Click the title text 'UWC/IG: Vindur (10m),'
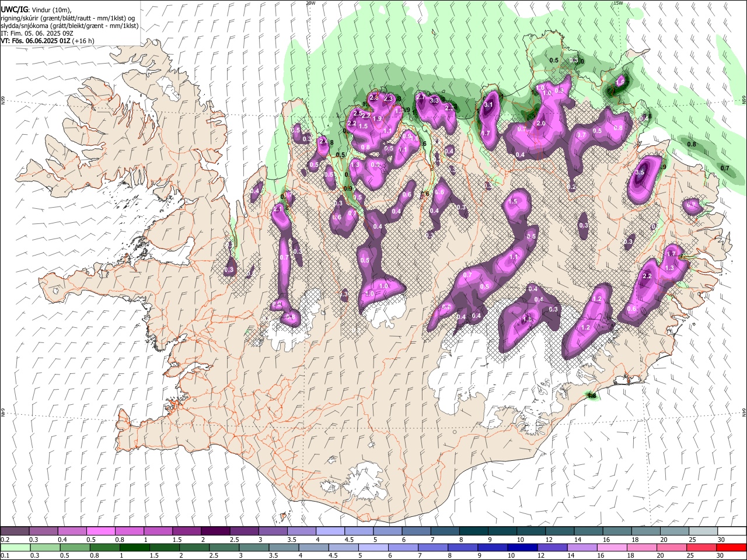Viewport: 747px width, 560px height. (36, 10)
